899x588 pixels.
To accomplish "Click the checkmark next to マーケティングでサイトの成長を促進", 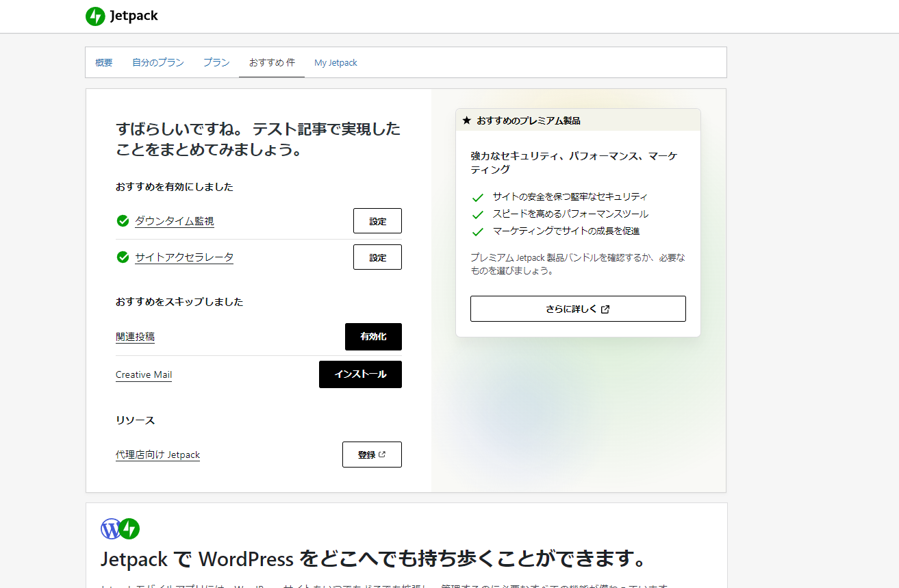I will (478, 232).
